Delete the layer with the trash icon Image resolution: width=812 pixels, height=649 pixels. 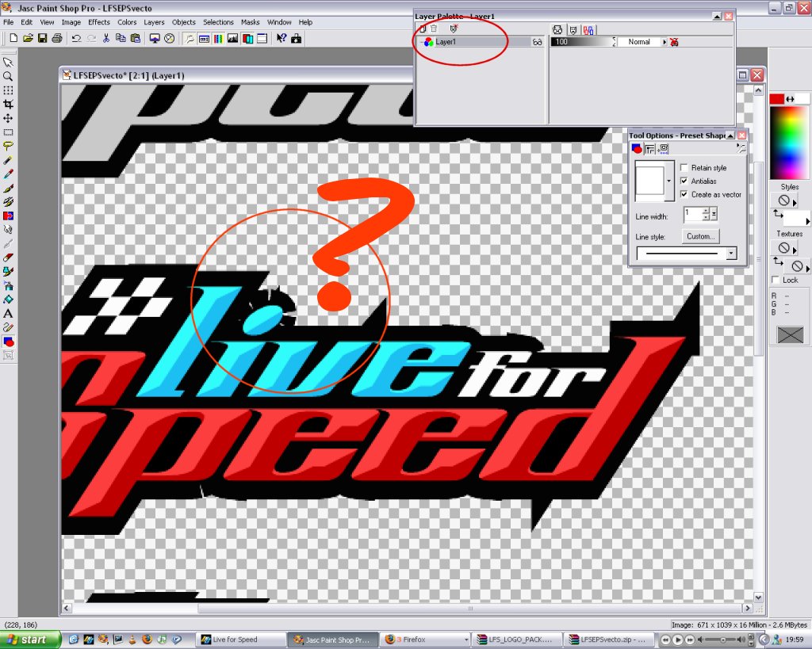click(x=434, y=29)
